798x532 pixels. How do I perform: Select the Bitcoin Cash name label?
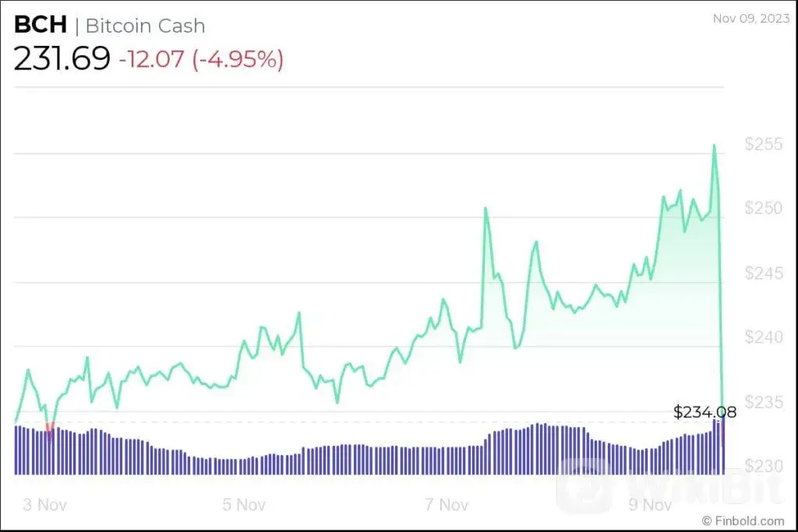[x=145, y=26]
